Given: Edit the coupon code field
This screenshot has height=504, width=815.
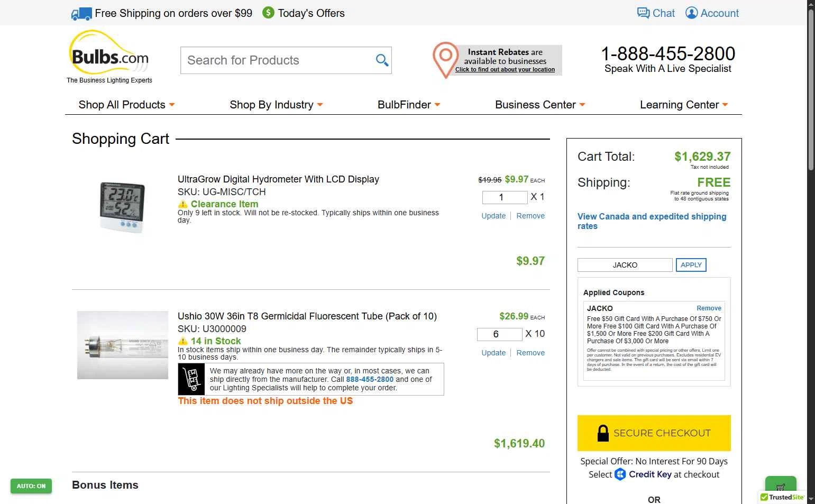Looking at the screenshot, I should click(625, 265).
